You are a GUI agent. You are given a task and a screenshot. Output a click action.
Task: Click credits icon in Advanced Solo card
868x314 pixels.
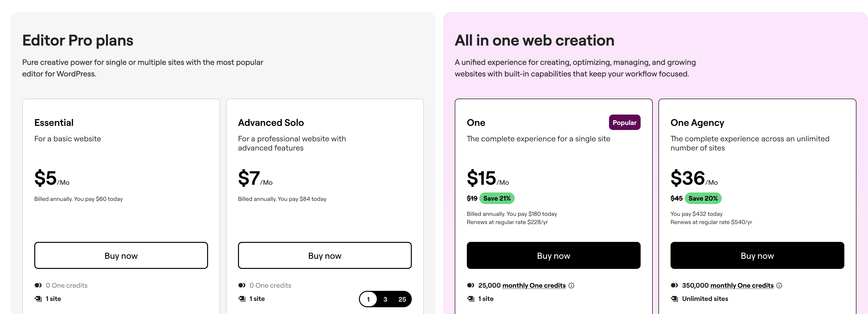(242, 285)
